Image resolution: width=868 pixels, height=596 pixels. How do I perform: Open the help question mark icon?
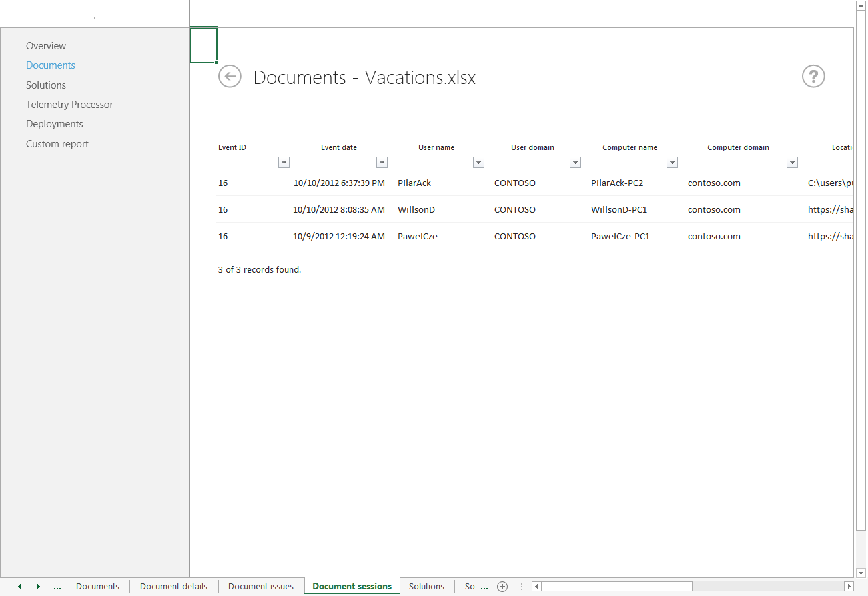[813, 77]
